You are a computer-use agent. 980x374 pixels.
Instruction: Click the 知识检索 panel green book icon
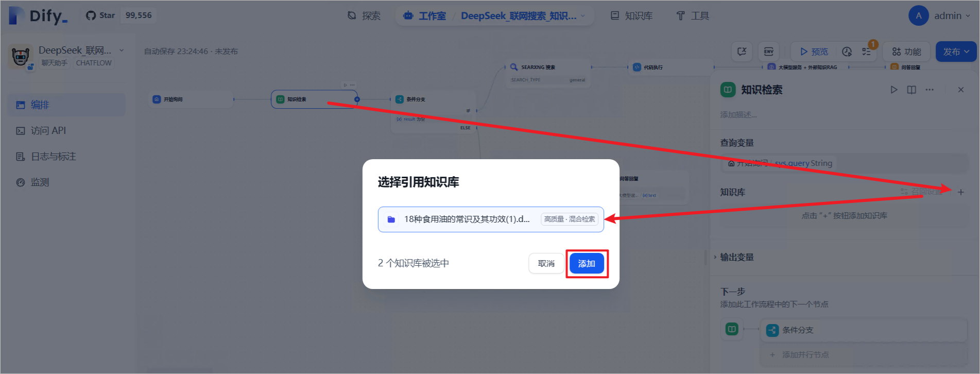click(x=728, y=90)
